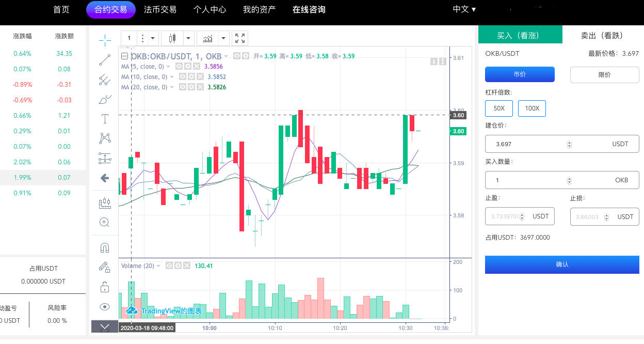Toggle hide all drawings eye
Screen dimensions: 644x344
(105, 307)
